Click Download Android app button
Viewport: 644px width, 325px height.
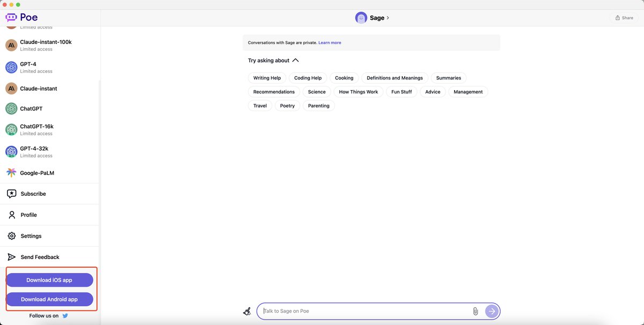[x=49, y=299]
